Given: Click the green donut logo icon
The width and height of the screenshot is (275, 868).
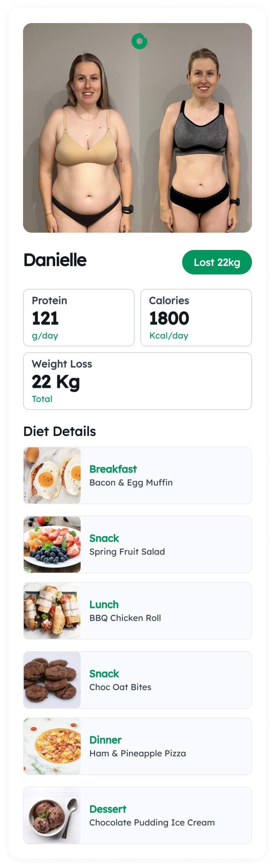Looking at the screenshot, I should coord(139,41).
